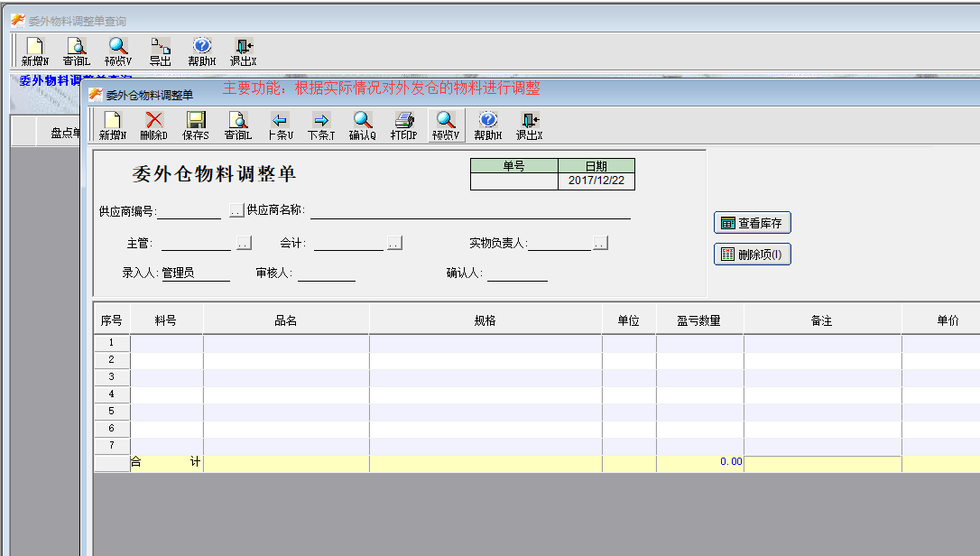Screen dimensions: 980x556
Task: Click the 盈亏数量 cell in row 3
Action: tap(699, 377)
